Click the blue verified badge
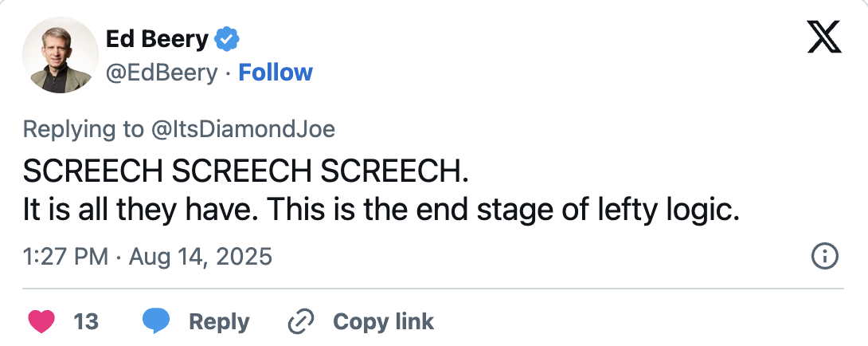This screenshot has height=346, width=868. [230, 37]
